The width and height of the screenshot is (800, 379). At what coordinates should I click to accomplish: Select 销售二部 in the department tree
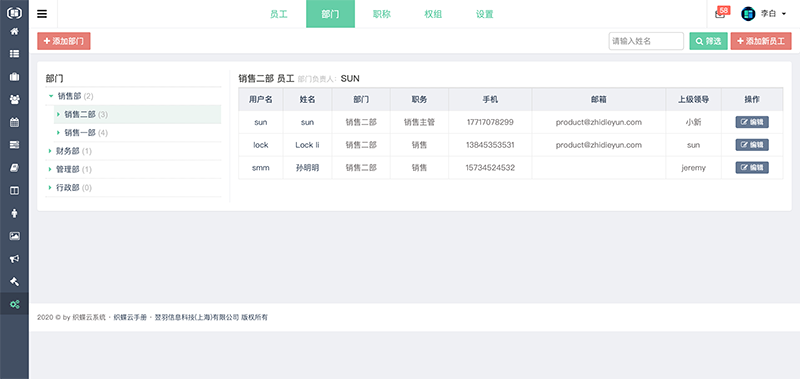tap(80, 114)
